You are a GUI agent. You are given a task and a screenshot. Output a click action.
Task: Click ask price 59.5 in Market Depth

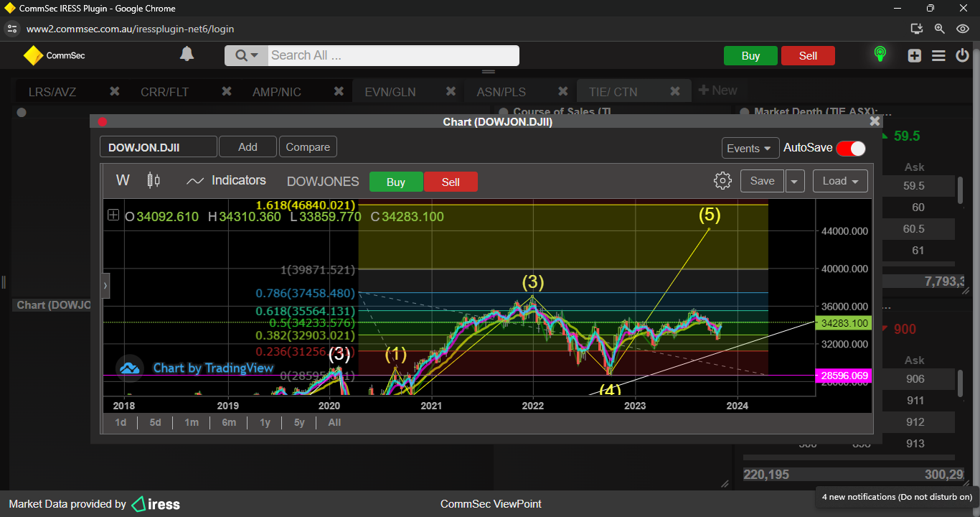[x=913, y=186]
